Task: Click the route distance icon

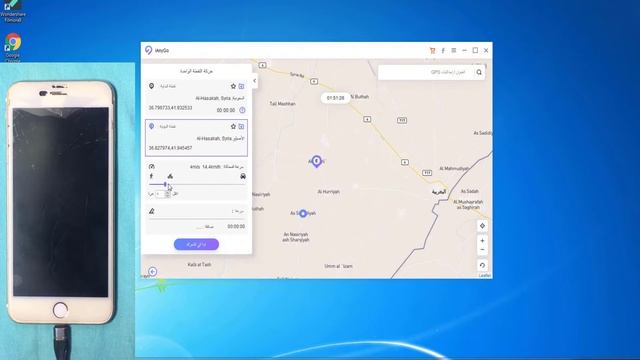Action: pos(151,211)
